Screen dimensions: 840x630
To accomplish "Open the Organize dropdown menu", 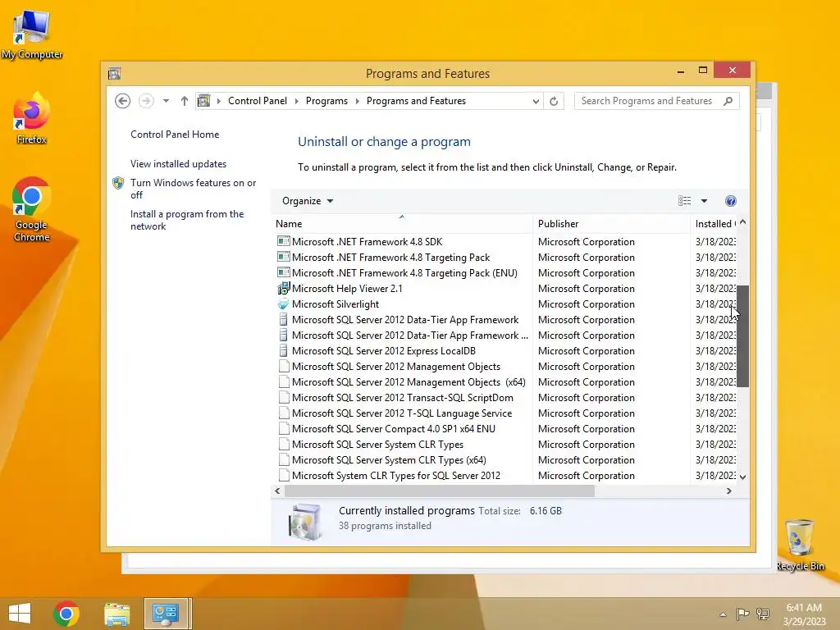I will [308, 201].
